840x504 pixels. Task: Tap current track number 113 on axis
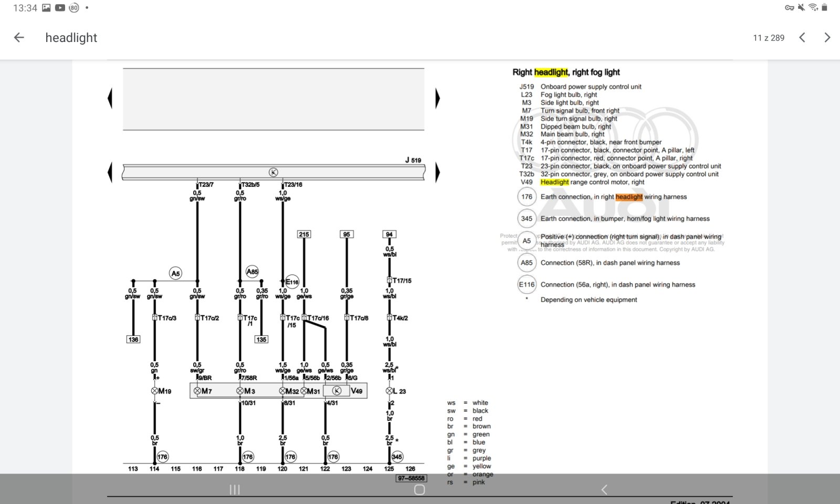(133, 469)
